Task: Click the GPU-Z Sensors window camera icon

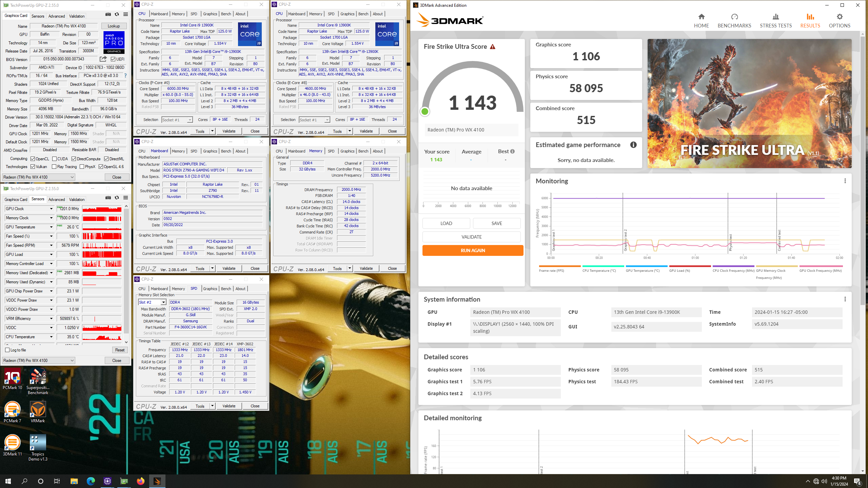Action: (108, 198)
